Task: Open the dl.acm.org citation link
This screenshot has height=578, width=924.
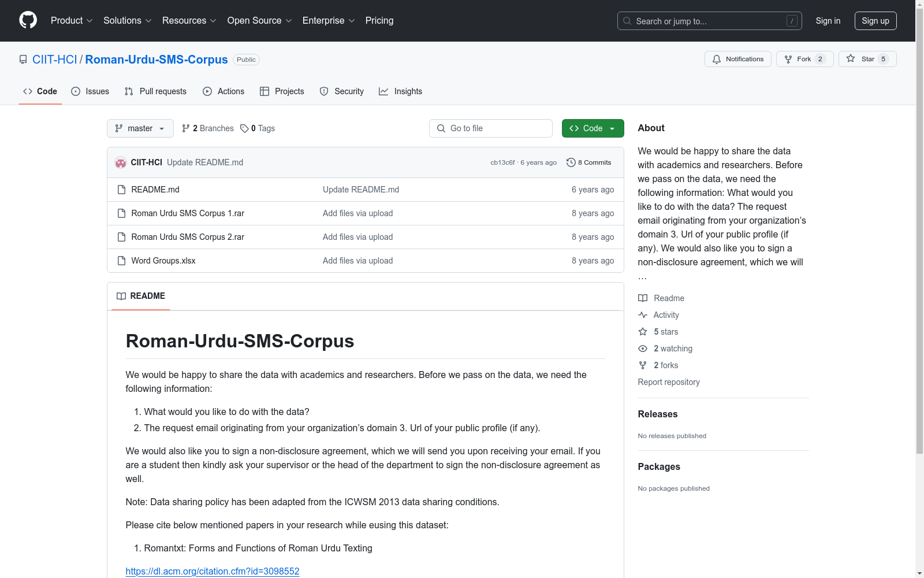Action: pyautogui.click(x=213, y=571)
